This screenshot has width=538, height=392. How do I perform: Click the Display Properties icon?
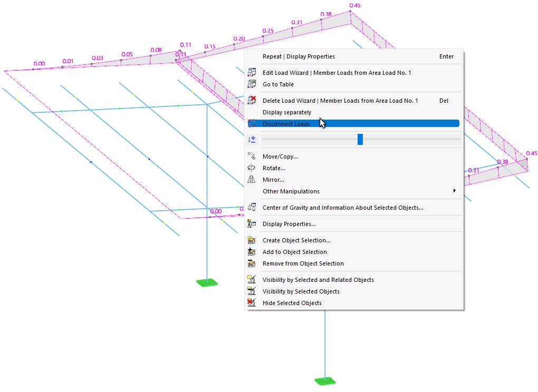pyautogui.click(x=252, y=223)
